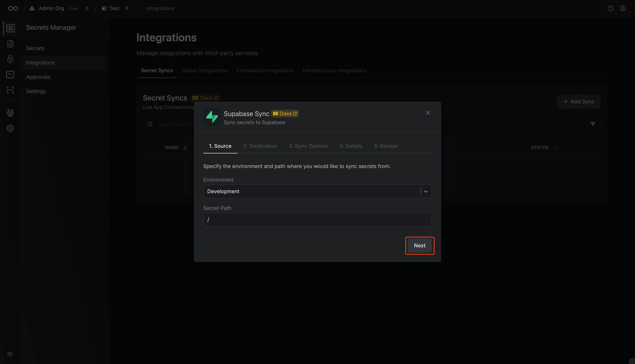635x364 pixels.
Task: Open the help question mark icon
Action: [x=611, y=8]
